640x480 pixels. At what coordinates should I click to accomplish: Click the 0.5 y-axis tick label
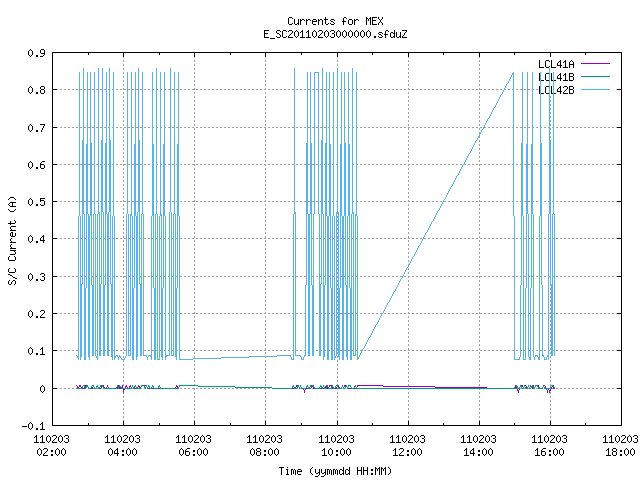37,202
